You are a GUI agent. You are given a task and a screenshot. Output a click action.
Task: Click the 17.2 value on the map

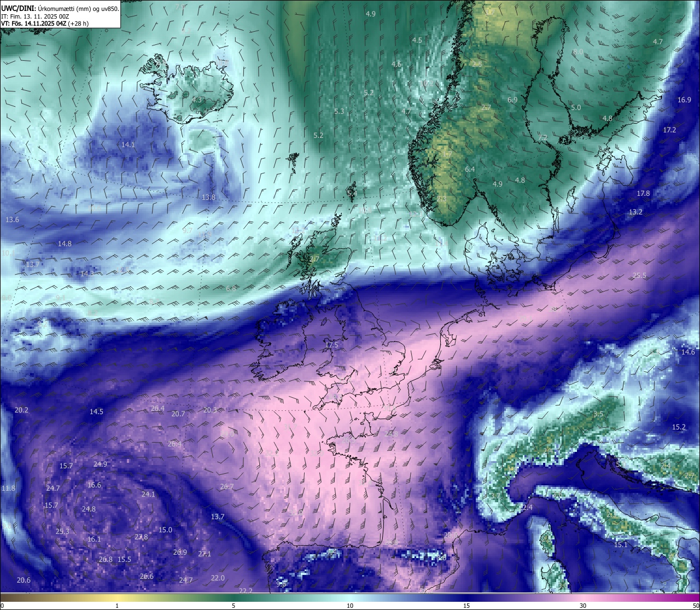coord(669,130)
